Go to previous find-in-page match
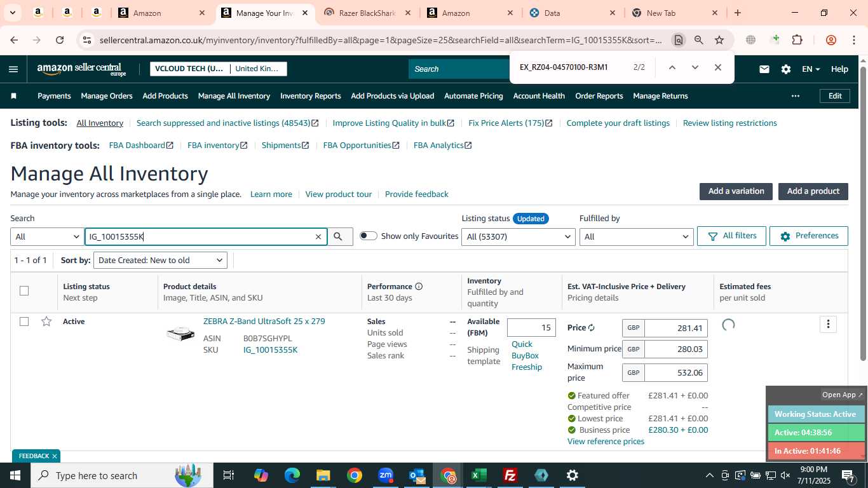868x488 pixels. (x=672, y=67)
